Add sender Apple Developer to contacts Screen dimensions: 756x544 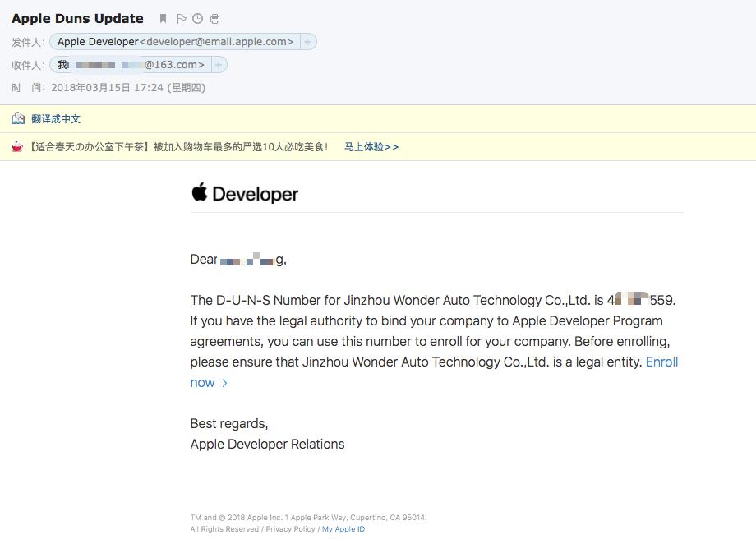click(307, 42)
